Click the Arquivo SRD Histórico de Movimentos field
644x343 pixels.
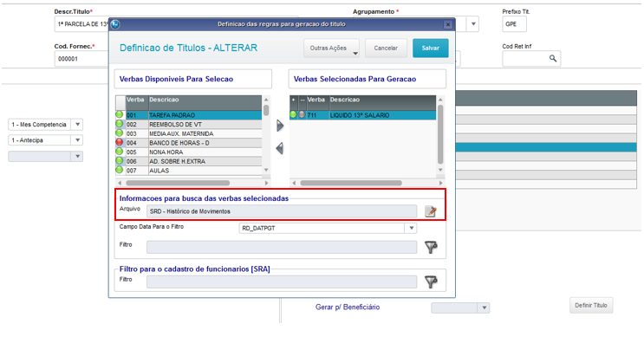[282, 211]
